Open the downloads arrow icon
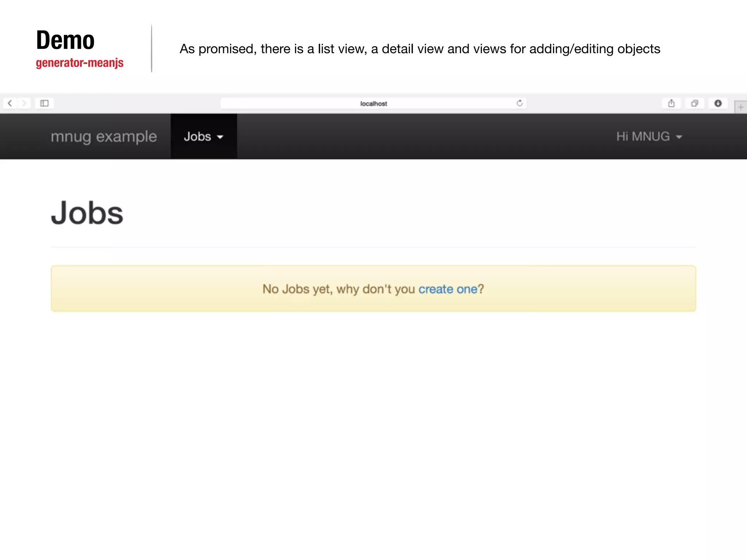 tap(718, 104)
